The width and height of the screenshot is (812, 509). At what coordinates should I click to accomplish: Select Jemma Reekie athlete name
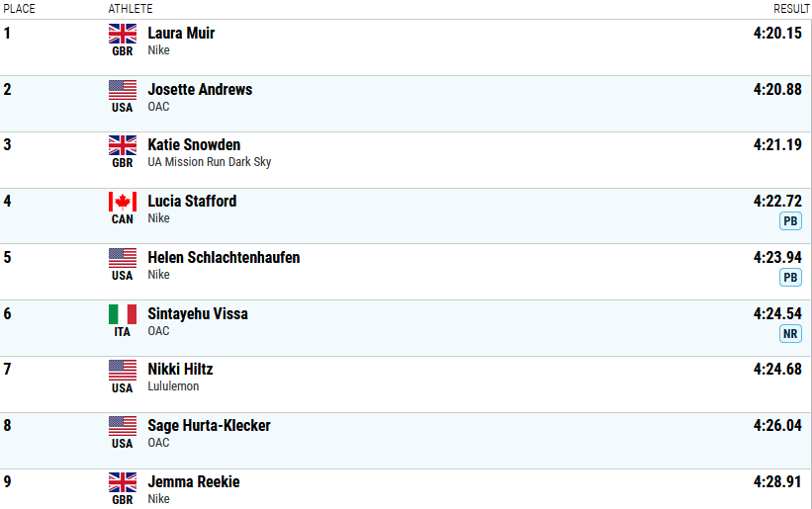(194, 482)
